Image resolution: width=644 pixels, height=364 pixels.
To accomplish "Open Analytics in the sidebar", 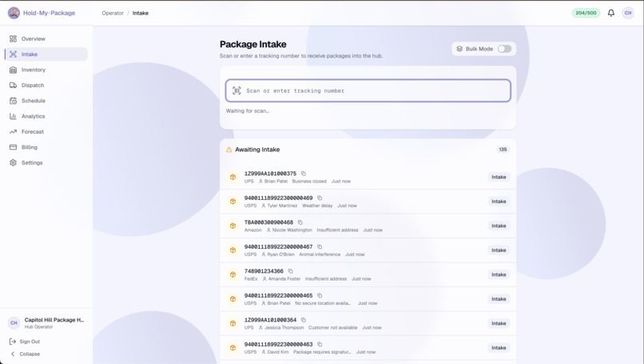I will click(46, 116).
